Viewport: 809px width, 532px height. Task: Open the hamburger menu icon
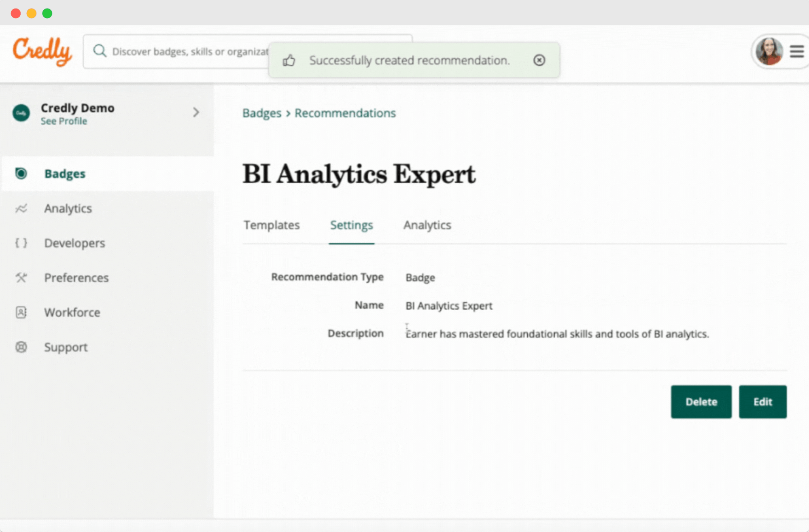796,51
